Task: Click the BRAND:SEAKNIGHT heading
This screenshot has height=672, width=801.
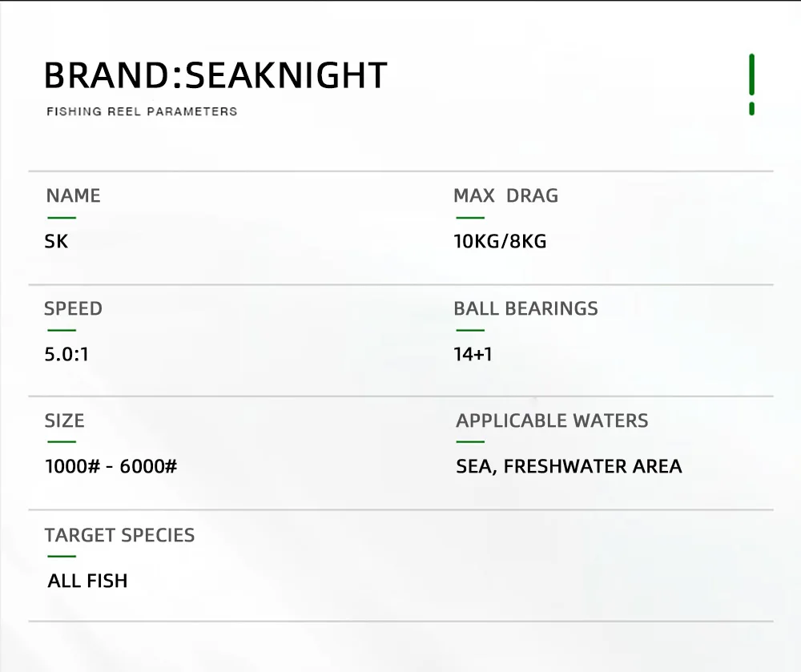Action: click(x=215, y=75)
